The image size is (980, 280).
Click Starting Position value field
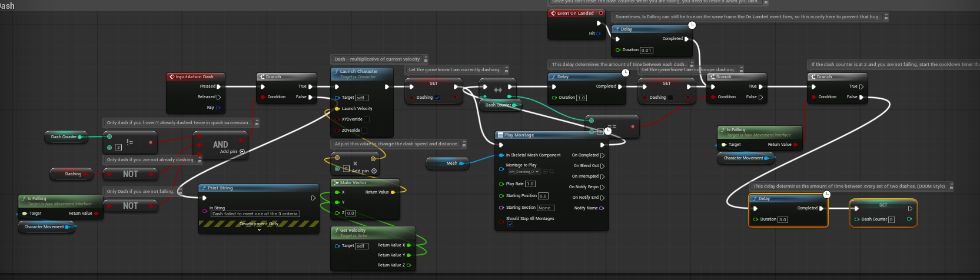pyautogui.click(x=543, y=196)
